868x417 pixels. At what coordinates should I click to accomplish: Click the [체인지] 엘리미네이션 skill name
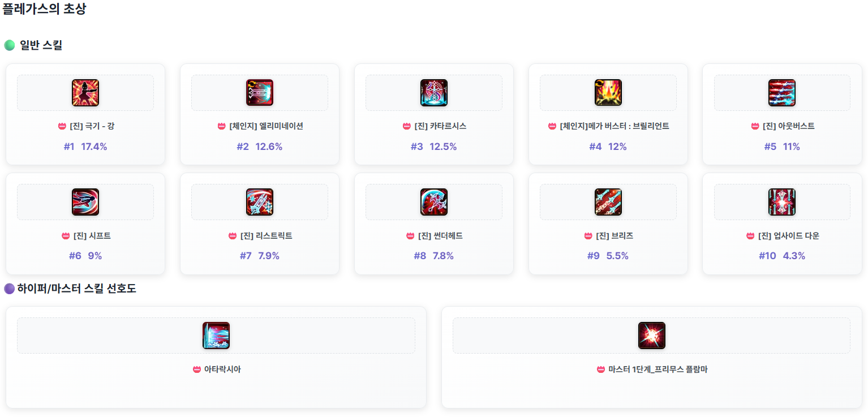[266, 126]
